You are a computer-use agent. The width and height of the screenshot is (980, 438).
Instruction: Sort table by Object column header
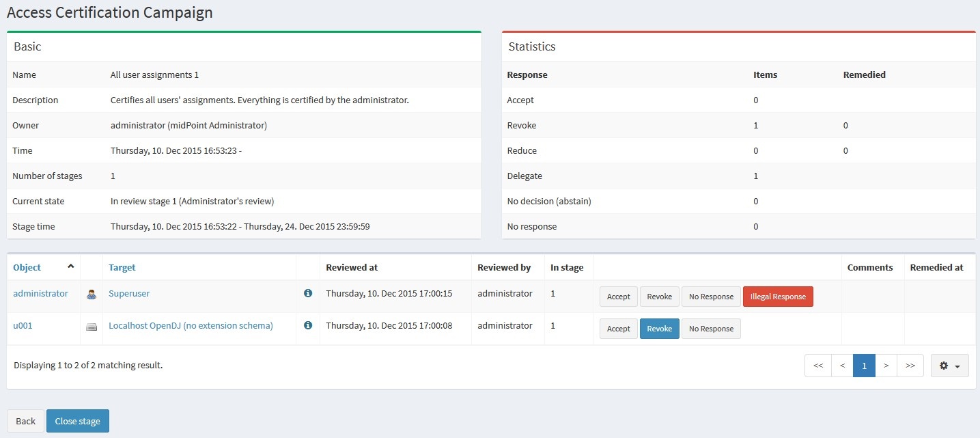pos(27,267)
